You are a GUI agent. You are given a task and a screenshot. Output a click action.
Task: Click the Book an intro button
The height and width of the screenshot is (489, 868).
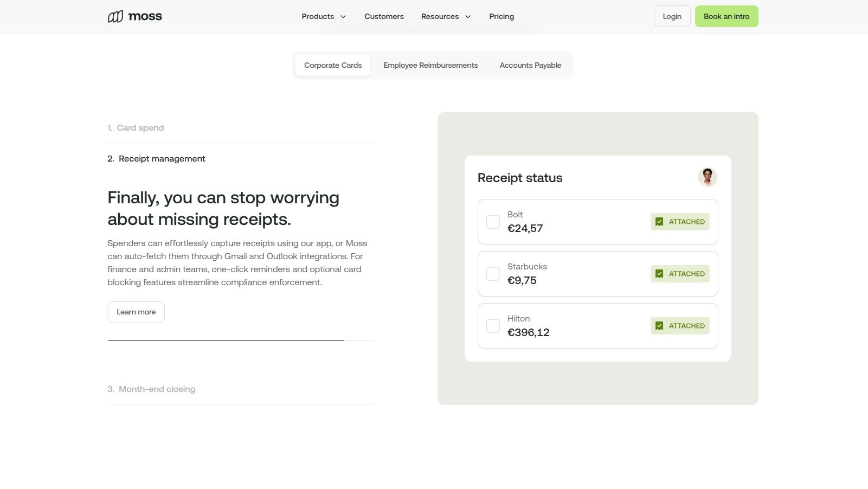(x=726, y=16)
